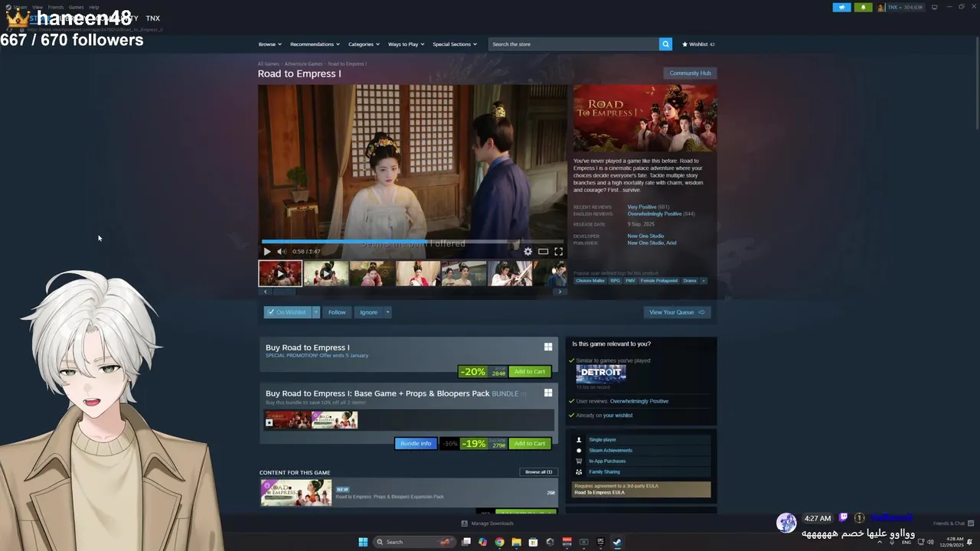Move thumbnail strip back with left arrow
The image size is (980, 551).
click(266, 292)
